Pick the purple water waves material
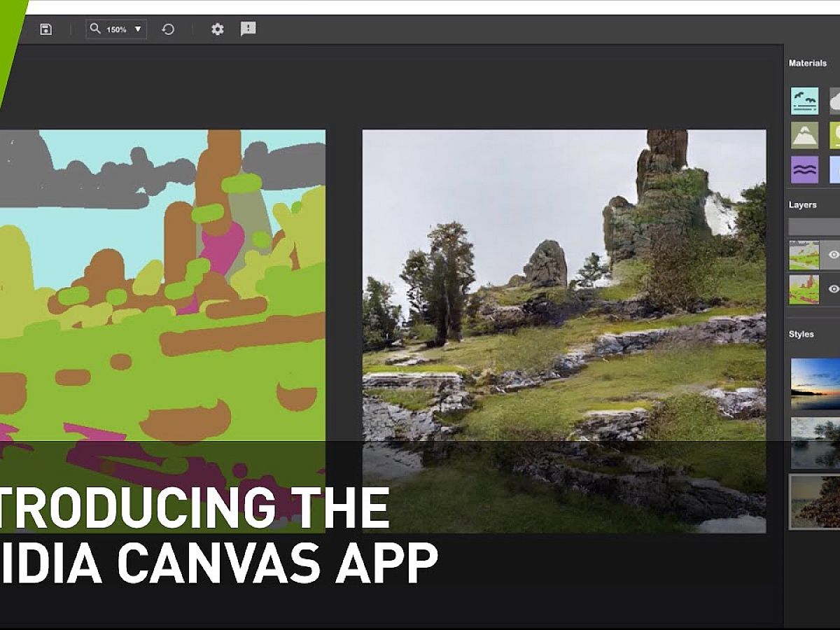This screenshot has height=630, width=840. 804,169
